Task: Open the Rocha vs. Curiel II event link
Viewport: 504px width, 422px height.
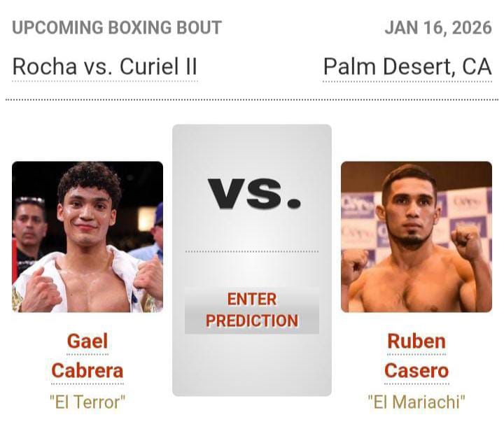Action: tap(105, 67)
